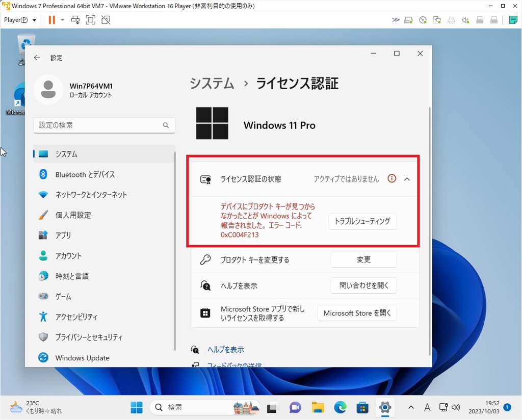Click the sound card device icon in VMware
Viewport: 522px width, 420px height.
pos(465,20)
